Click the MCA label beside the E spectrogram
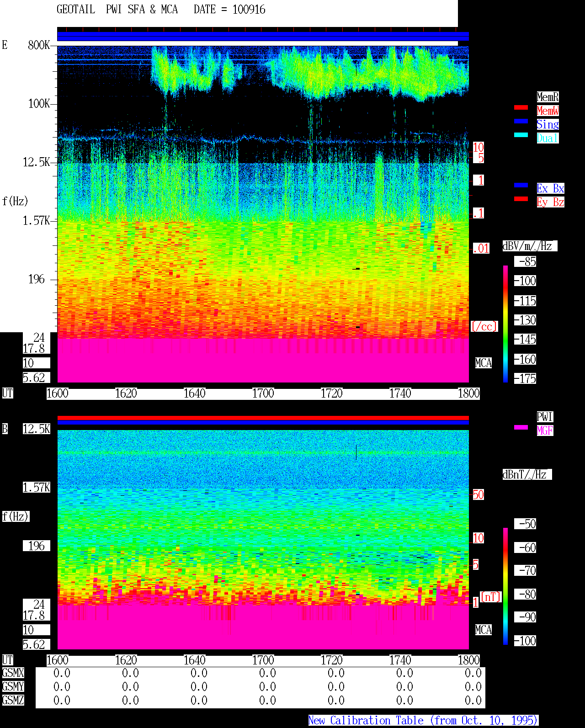The image size is (585, 728). point(484,363)
